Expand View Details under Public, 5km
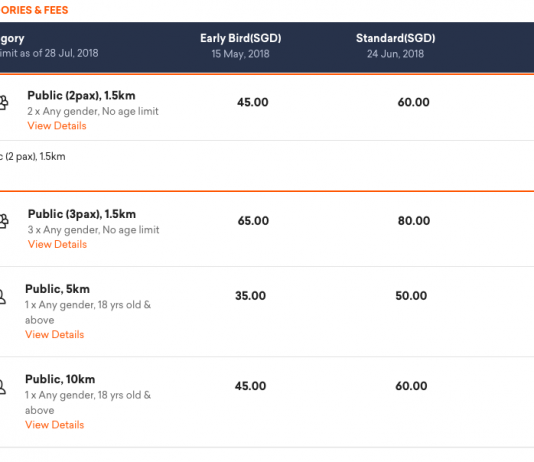 pos(54,334)
